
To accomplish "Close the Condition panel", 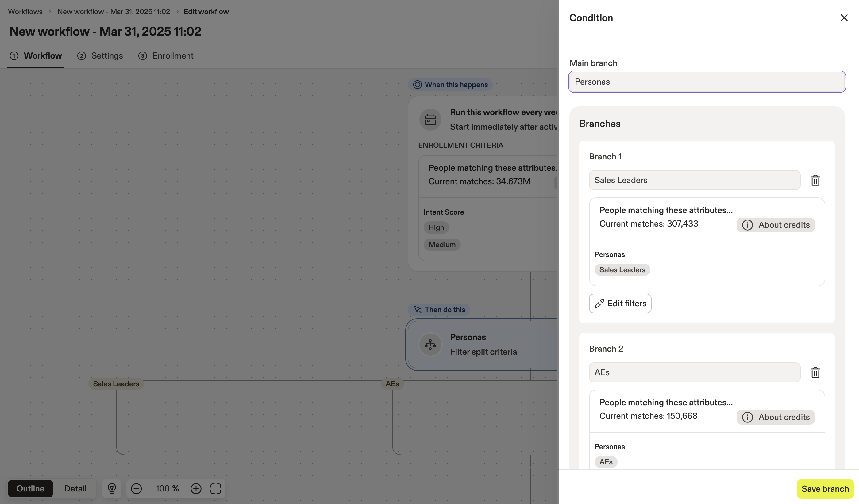I will [844, 18].
